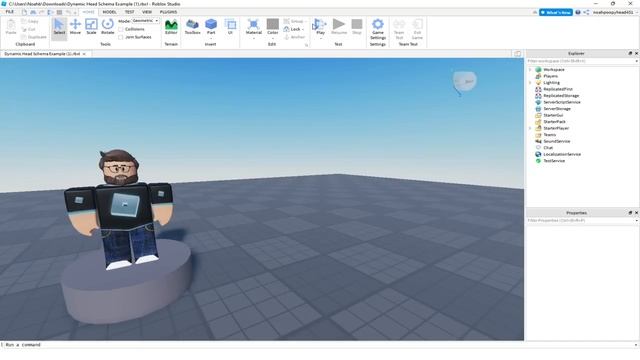Open the FILE menu
This screenshot has width=640, height=360.
pyautogui.click(x=10, y=12)
